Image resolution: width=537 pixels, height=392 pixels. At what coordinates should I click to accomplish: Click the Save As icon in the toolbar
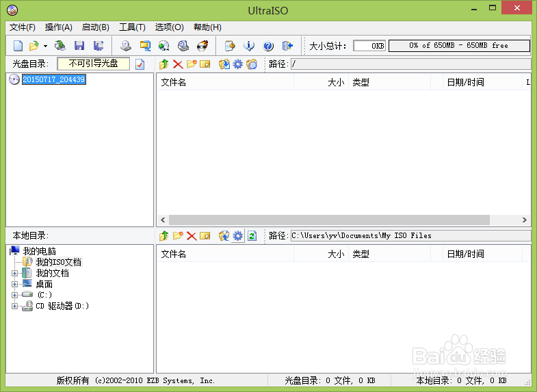(x=99, y=46)
